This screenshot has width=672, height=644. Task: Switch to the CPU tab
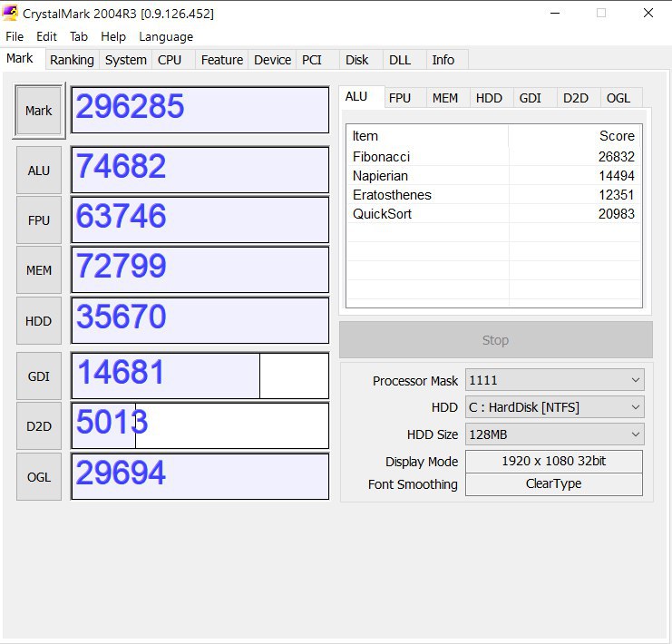[x=170, y=60]
